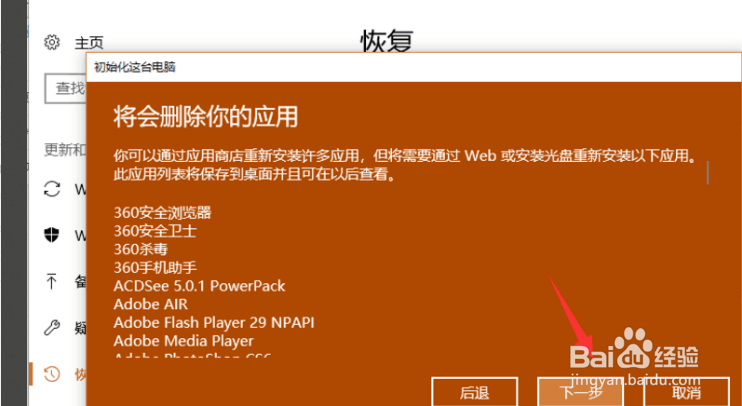Click the 下一步 next button

tap(581, 392)
